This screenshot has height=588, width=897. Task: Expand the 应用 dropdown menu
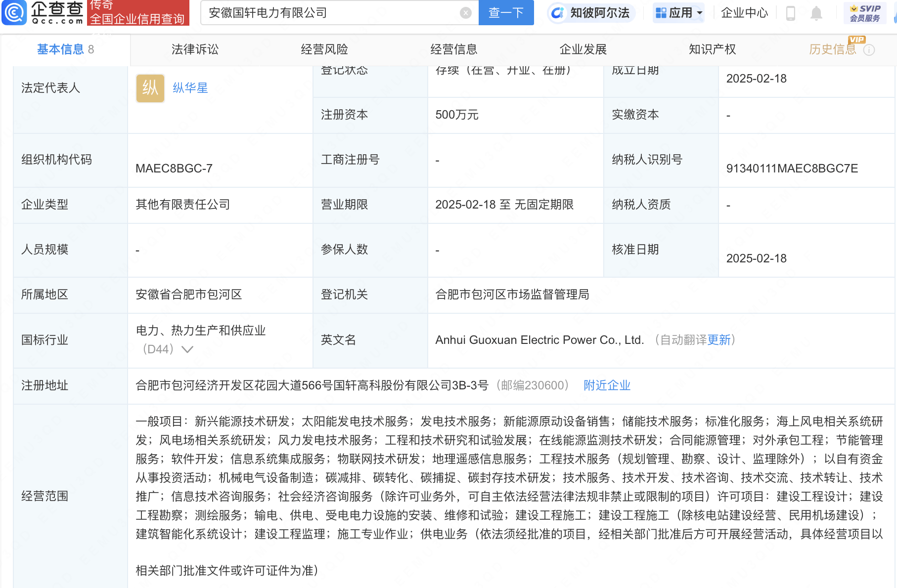[x=678, y=13]
